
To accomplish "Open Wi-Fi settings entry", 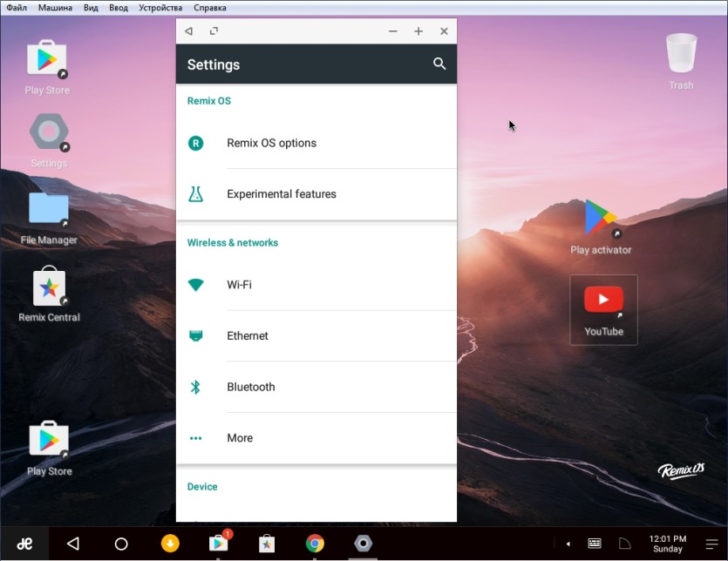I will (x=316, y=285).
